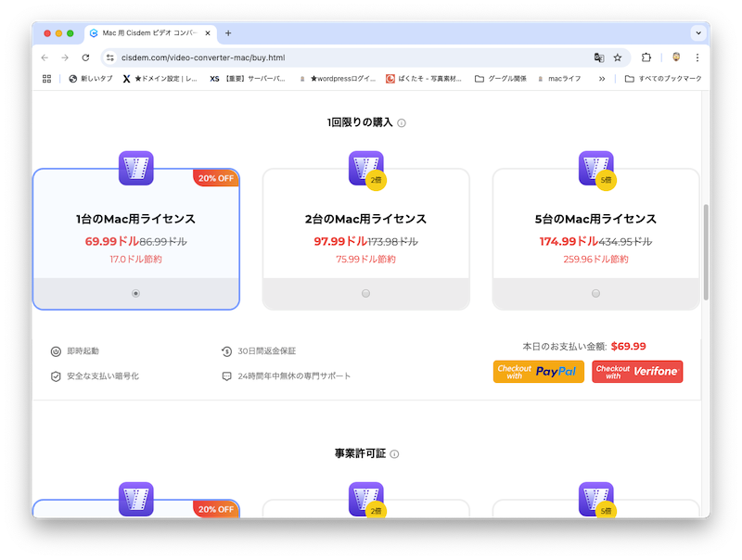
Task: Select the Mac 用 Cisdem ビデオ コンバー tab
Action: pyautogui.click(x=150, y=33)
